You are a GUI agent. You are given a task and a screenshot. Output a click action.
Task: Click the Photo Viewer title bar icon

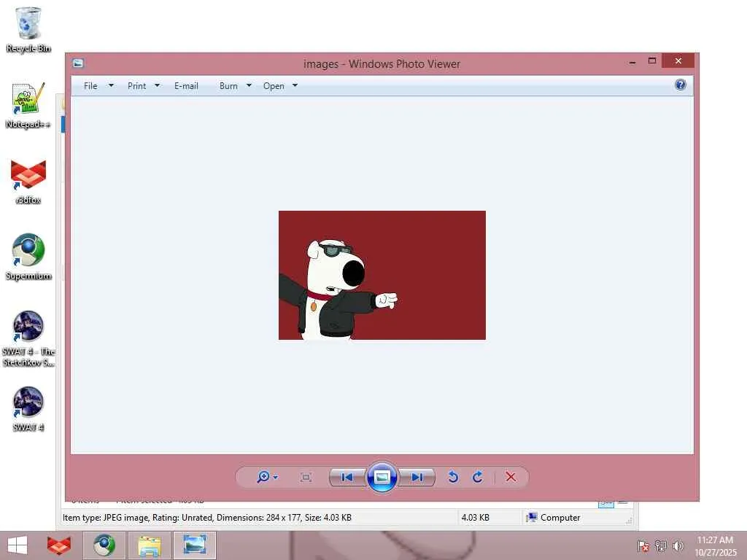pyautogui.click(x=78, y=63)
